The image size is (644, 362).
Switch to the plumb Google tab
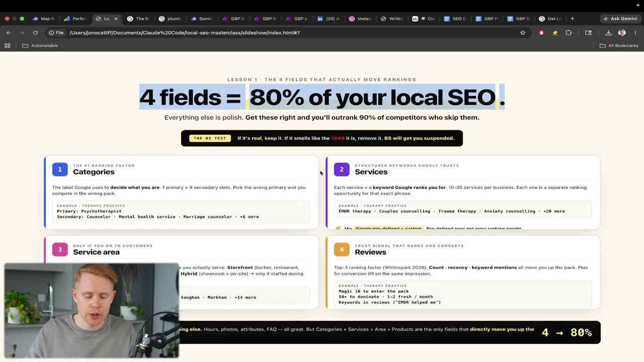pos(170,19)
